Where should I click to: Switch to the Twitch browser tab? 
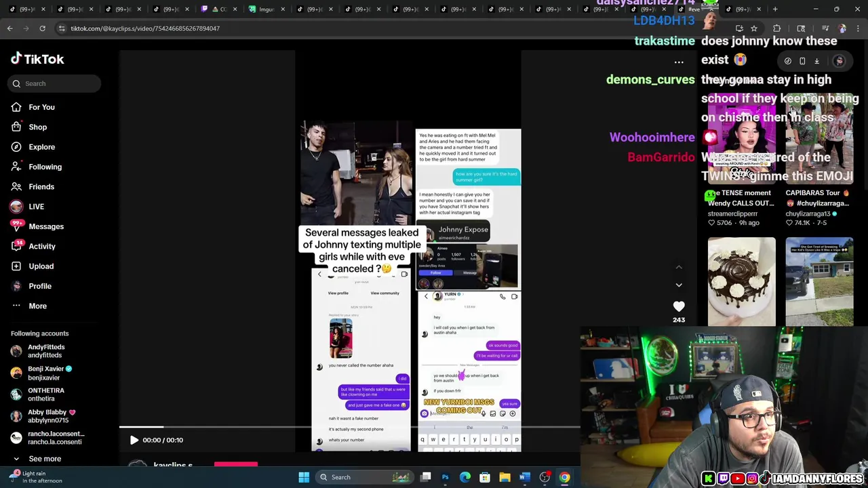pos(219,9)
